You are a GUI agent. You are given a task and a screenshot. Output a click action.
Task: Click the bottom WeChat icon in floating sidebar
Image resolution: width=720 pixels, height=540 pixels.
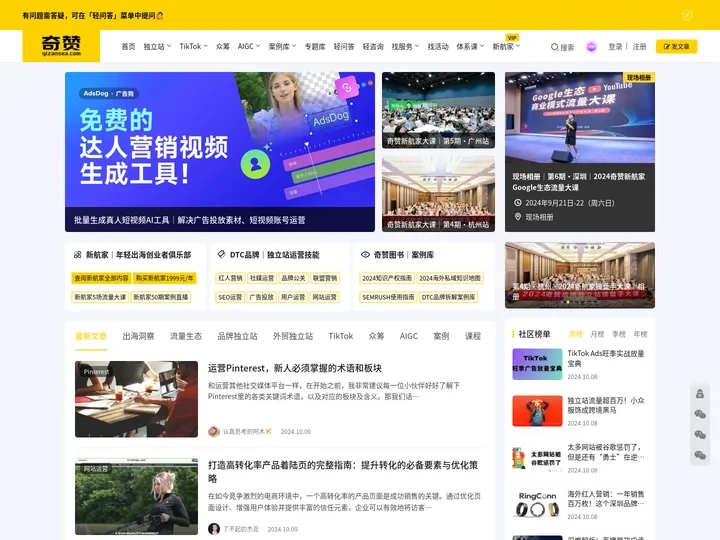click(x=700, y=455)
